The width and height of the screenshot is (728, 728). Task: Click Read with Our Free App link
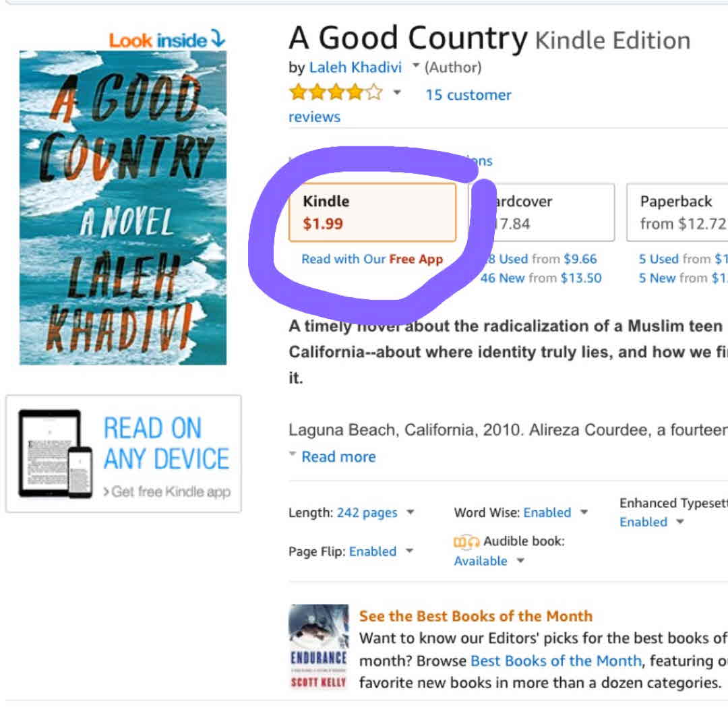click(372, 260)
